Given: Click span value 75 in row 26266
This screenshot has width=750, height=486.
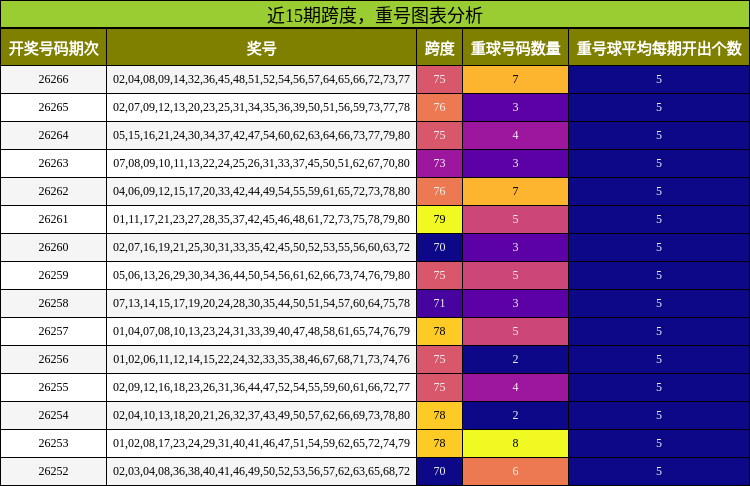Looking at the screenshot, I should [439, 79].
